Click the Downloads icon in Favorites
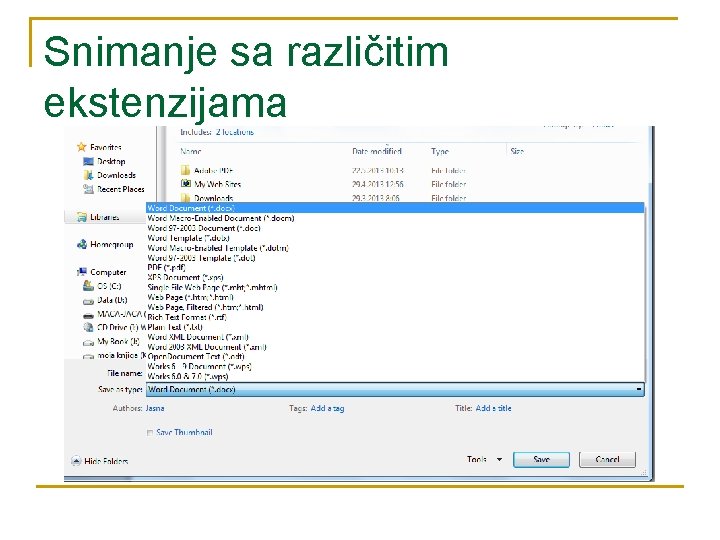This screenshot has height=540, width=720. pos(88,175)
